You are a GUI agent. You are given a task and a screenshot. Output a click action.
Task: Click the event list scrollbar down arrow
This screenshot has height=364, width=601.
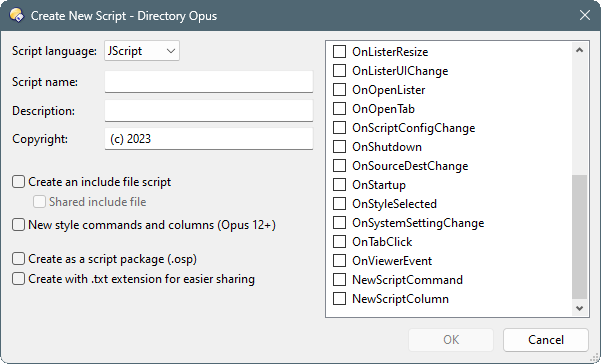click(x=580, y=308)
